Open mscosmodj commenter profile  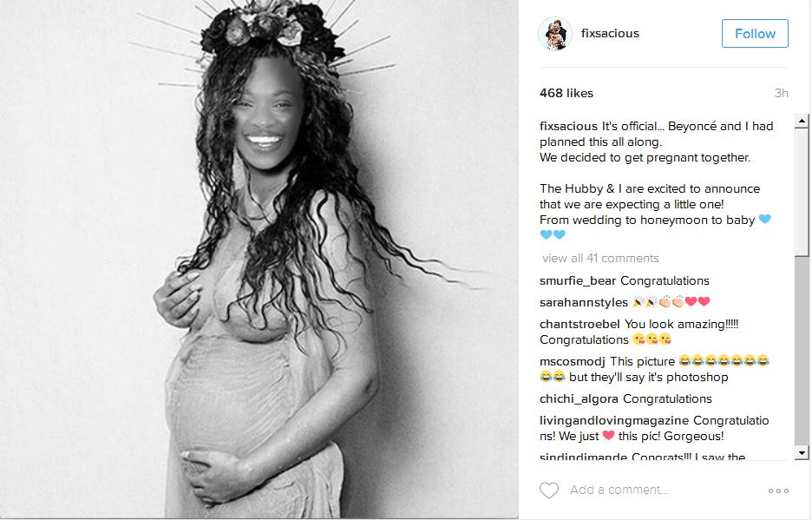coord(573,361)
